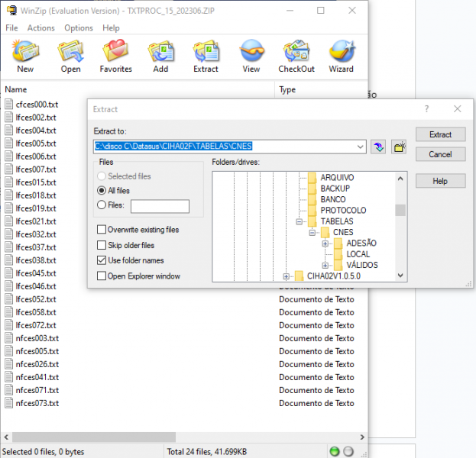Select the Files radio button

point(102,205)
